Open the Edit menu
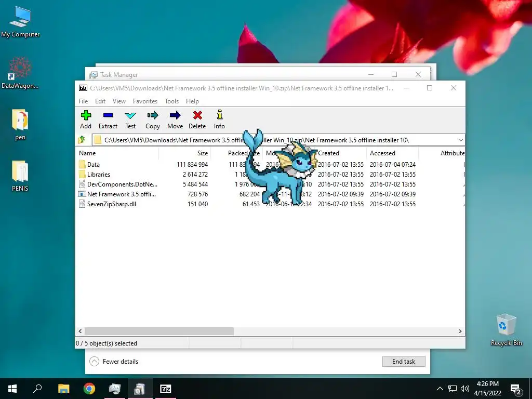 pyautogui.click(x=100, y=101)
